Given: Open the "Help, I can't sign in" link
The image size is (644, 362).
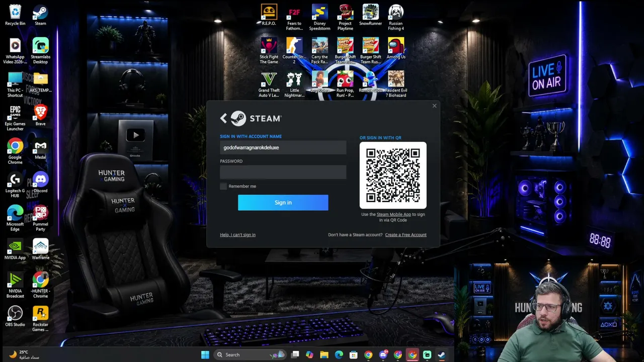Looking at the screenshot, I should 237,235.
